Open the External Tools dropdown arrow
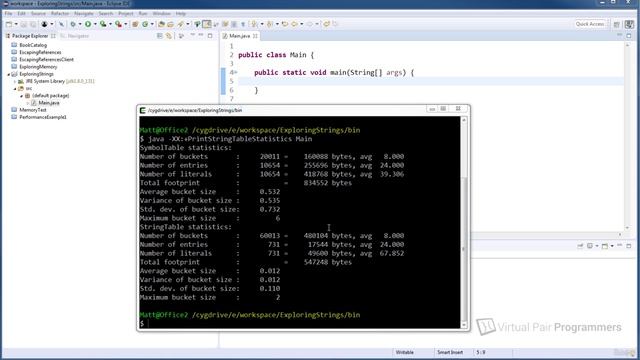 point(126,24)
